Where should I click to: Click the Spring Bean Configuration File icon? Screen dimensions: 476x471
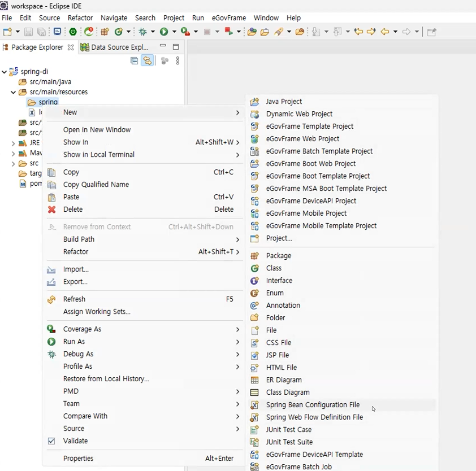tap(255, 405)
